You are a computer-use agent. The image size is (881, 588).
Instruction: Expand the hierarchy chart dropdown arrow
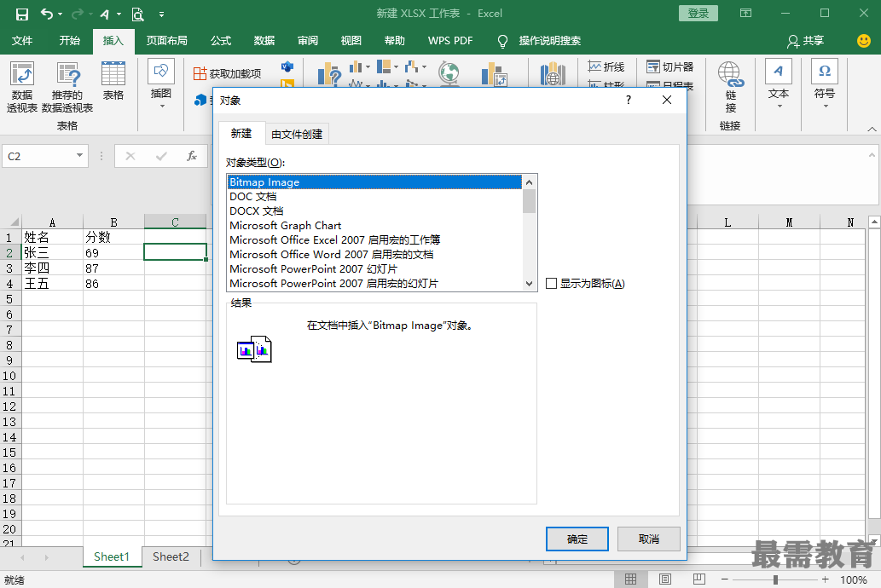coord(396,67)
